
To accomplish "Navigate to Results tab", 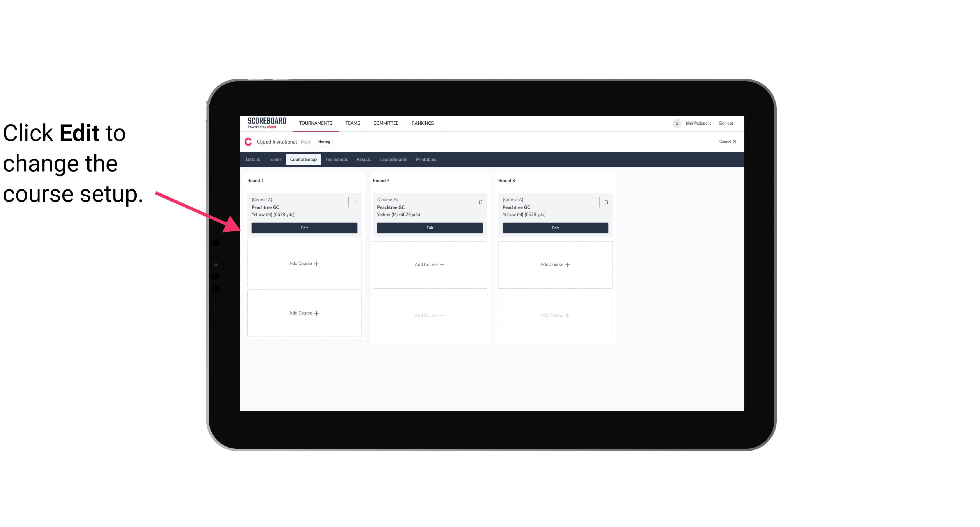I will [x=364, y=160].
